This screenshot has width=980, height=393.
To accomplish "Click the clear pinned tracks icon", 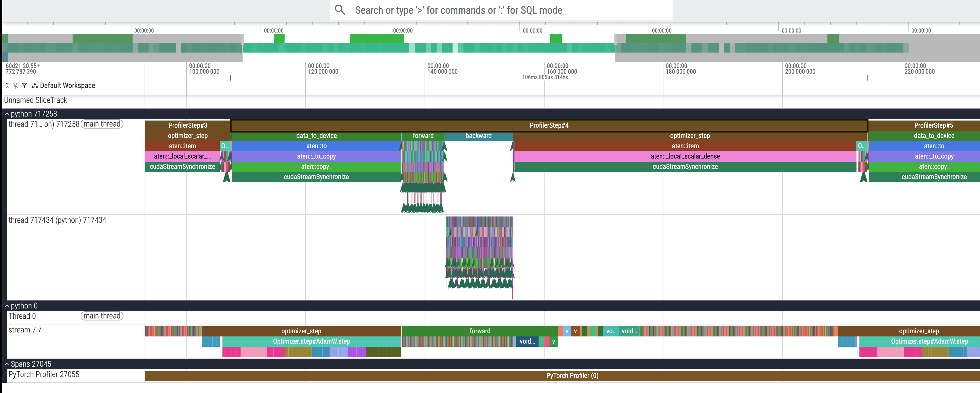I will point(16,86).
